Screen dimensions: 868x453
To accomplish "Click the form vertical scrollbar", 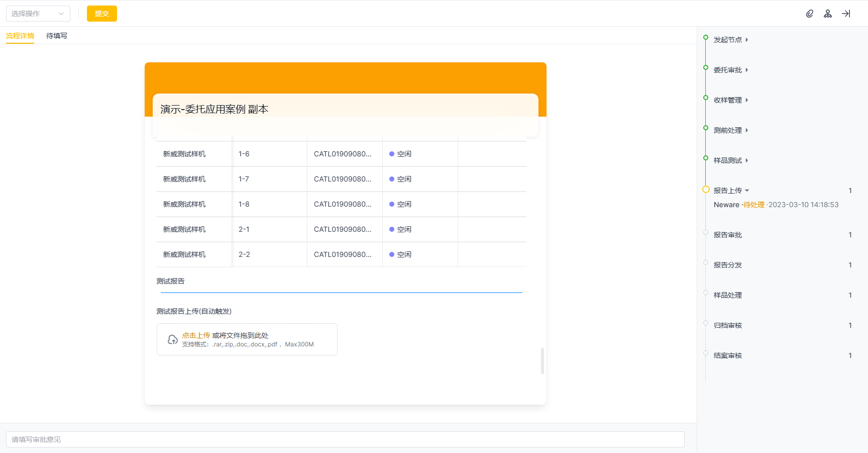I will pos(542,361).
